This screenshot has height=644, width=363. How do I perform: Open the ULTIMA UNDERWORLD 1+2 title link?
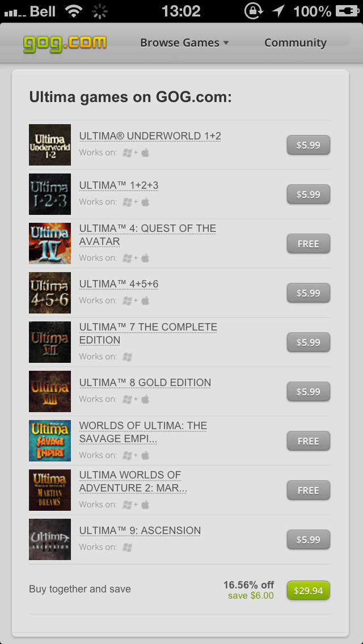coord(150,136)
